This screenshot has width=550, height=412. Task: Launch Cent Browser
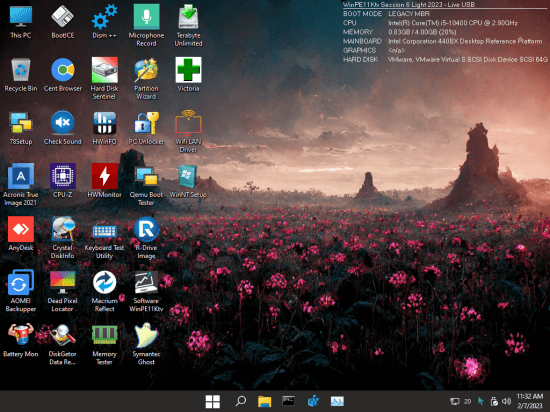click(x=62, y=75)
